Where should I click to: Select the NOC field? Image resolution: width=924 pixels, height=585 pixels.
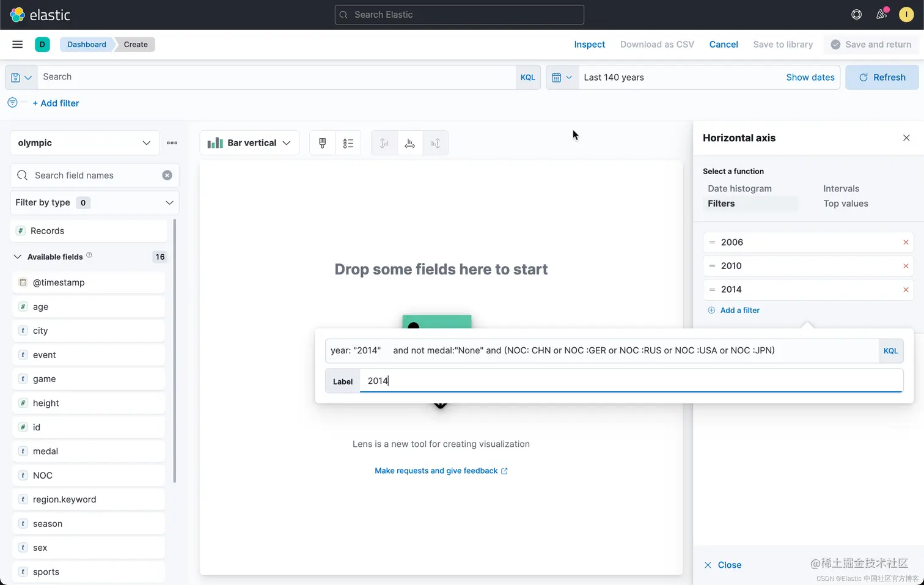pos(89,476)
